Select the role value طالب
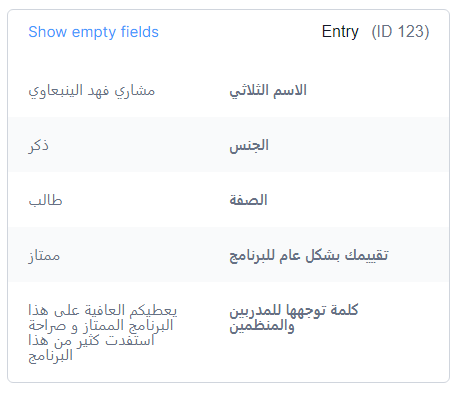The width and height of the screenshot is (458, 395). [x=45, y=200]
